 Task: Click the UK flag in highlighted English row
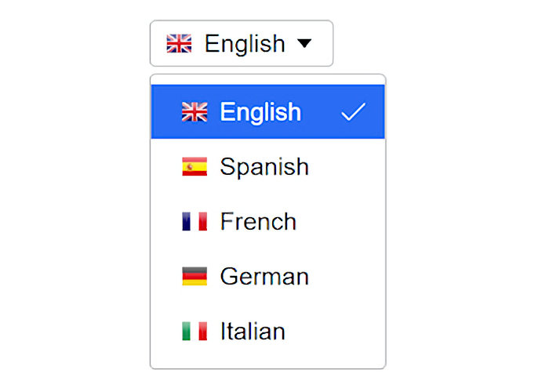click(x=195, y=111)
